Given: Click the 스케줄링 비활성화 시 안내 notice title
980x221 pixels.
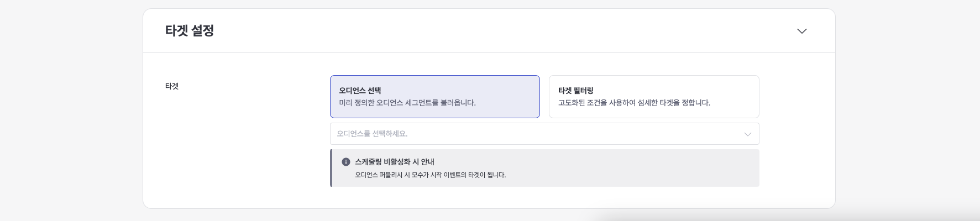Looking at the screenshot, I should point(395,162).
